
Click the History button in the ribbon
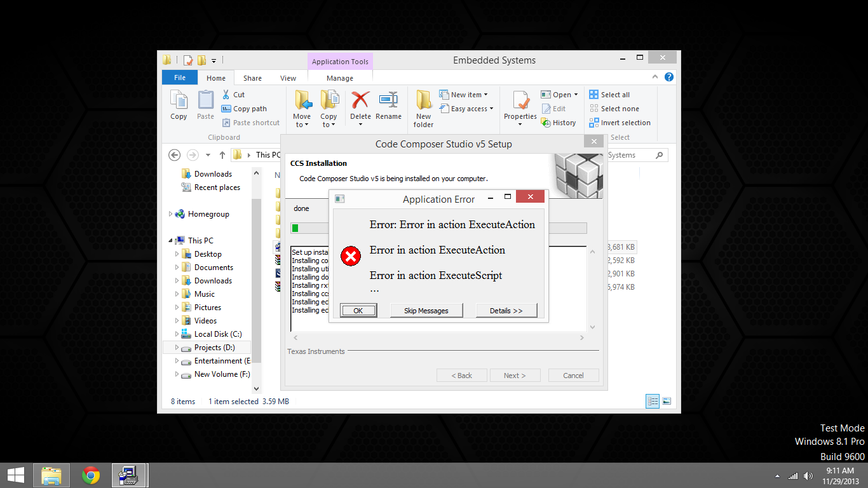pyautogui.click(x=559, y=123)
